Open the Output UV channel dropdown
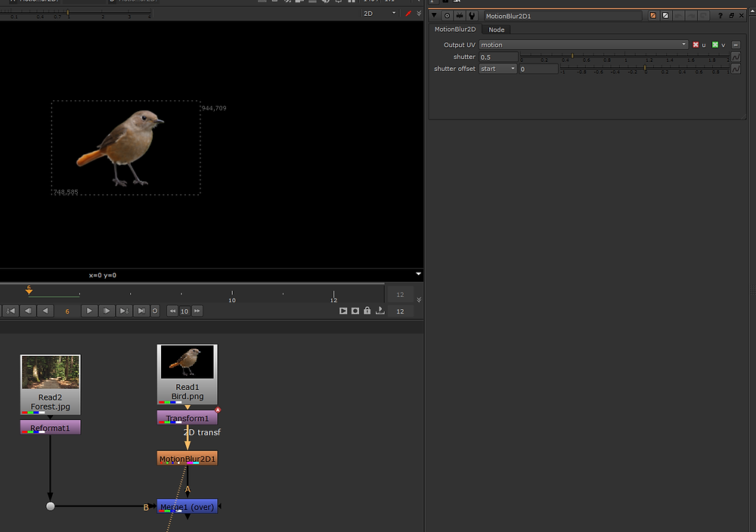Viewport: 756px width, 532px height. pyautogui.click(x=584, y=45)
